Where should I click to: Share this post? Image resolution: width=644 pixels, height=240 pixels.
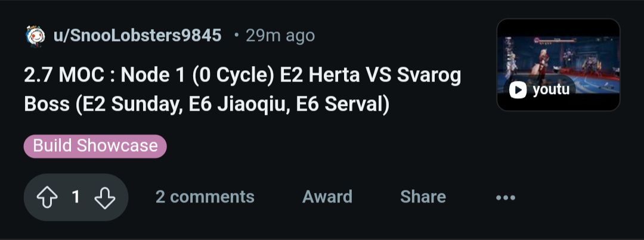(x=423, y=197)
